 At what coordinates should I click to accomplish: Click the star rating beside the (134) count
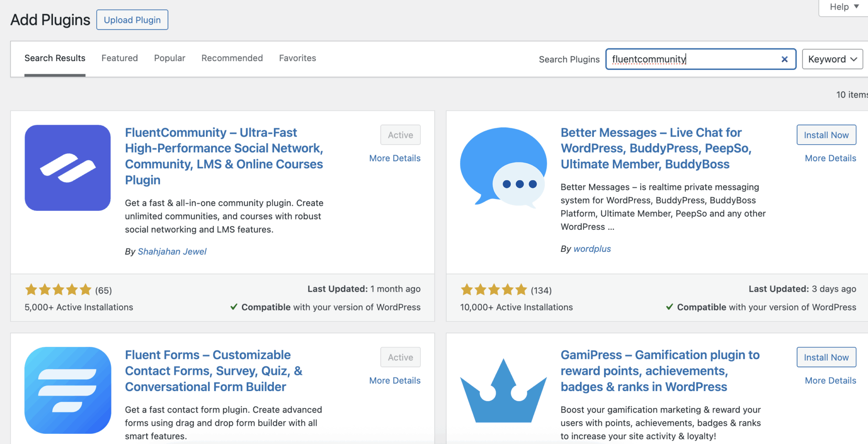tap(493, 290)
